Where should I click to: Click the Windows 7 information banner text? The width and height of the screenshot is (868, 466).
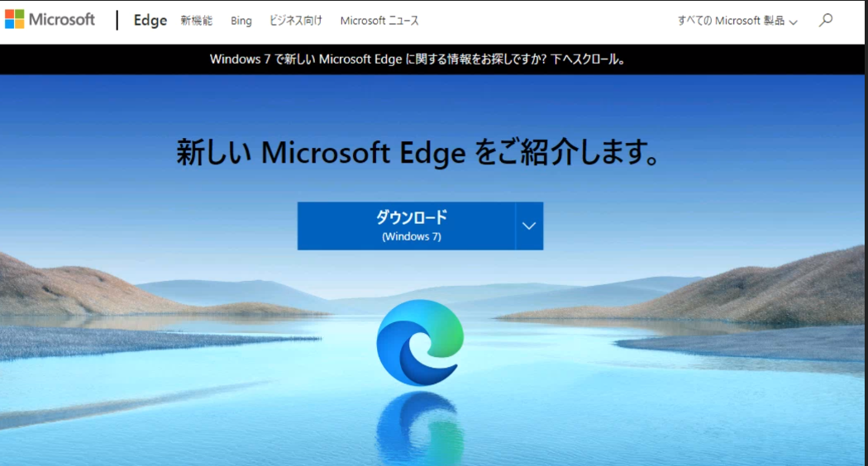[418, 59]
